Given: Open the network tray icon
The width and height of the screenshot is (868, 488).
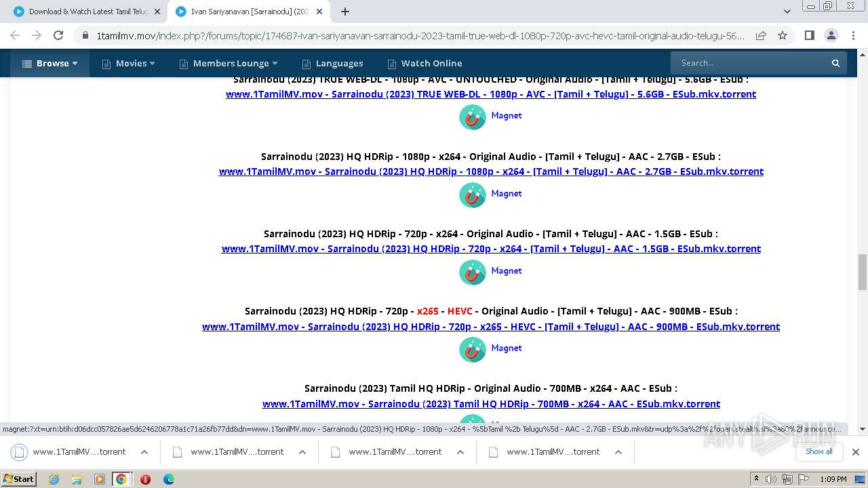Looking at the screenshot, I should point(787,479).
